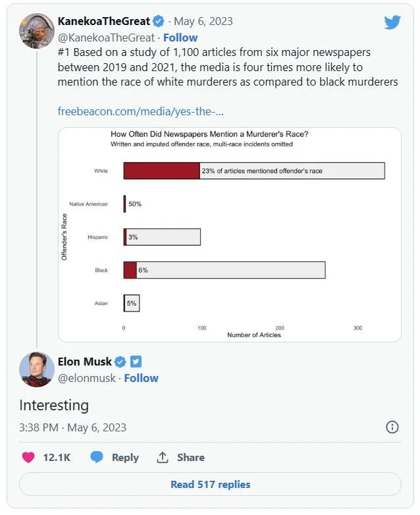Open the tweet info circle icon
420x515 pixels.
392,427
